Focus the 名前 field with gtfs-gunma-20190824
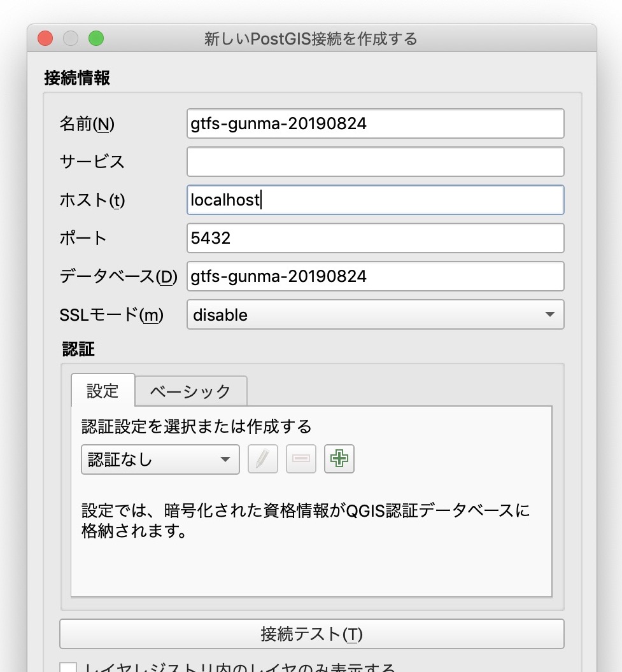Image resolution: width=622 pixels, height=672 pixels. coord(376,123)
